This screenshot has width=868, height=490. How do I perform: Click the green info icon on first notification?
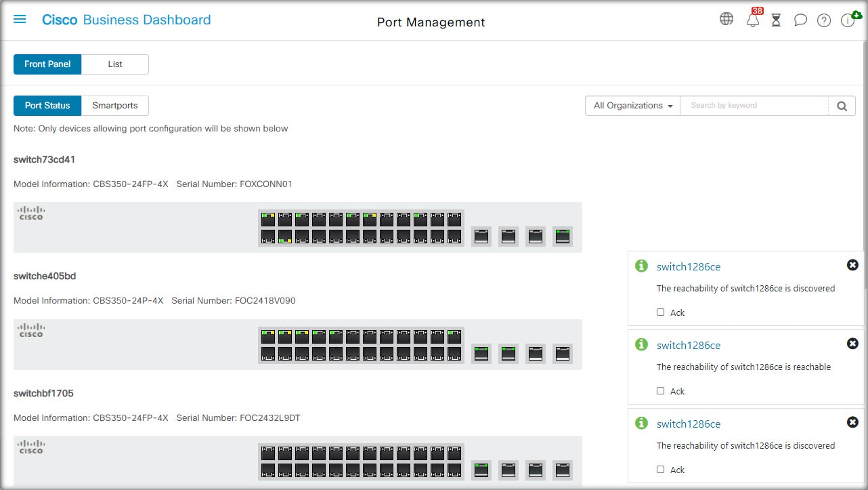point(641,266)
